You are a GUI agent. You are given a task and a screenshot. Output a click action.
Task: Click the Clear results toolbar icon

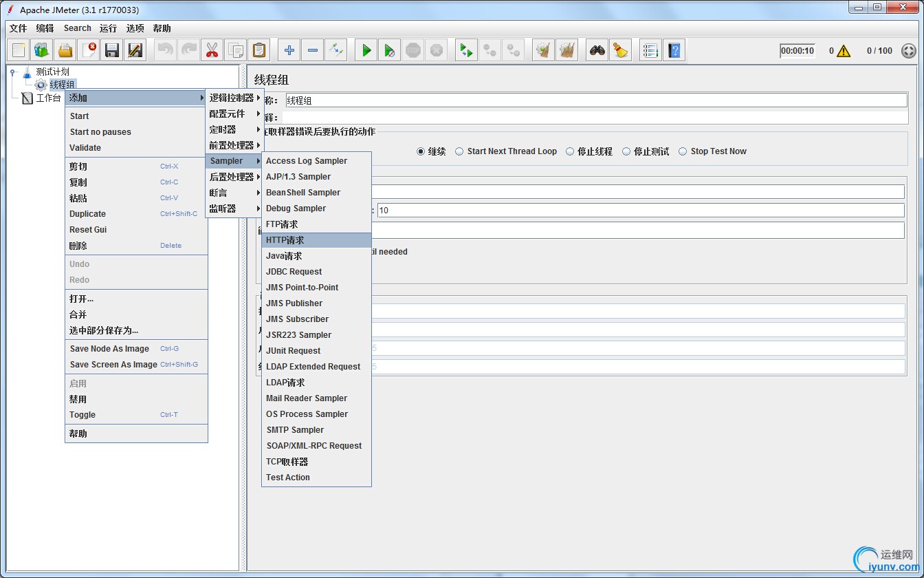(x=544, y=50)
